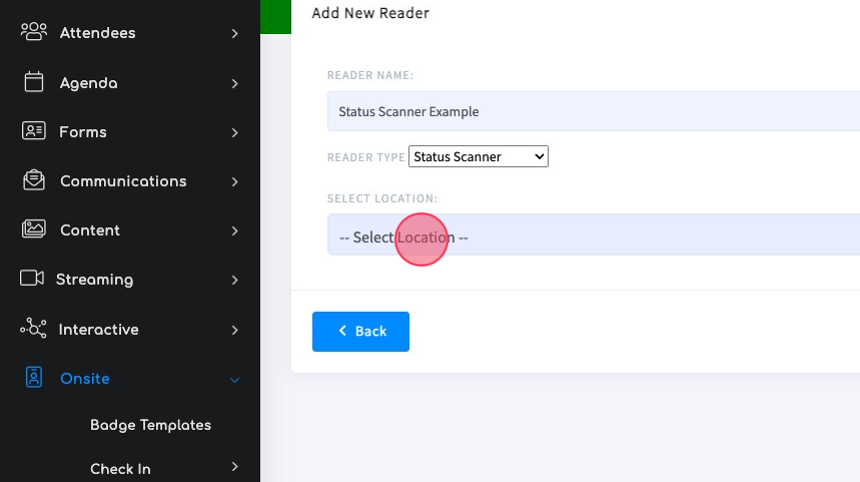Expand the Forms menu chevron

(235, 133)
